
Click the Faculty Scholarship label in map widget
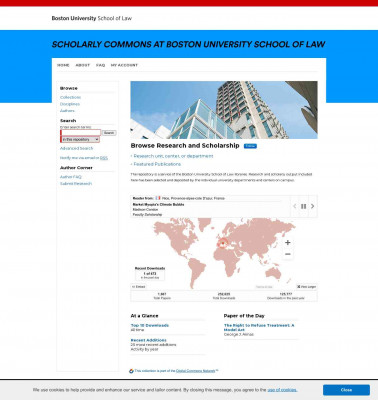pyautogui.click(x=147, y=215)
